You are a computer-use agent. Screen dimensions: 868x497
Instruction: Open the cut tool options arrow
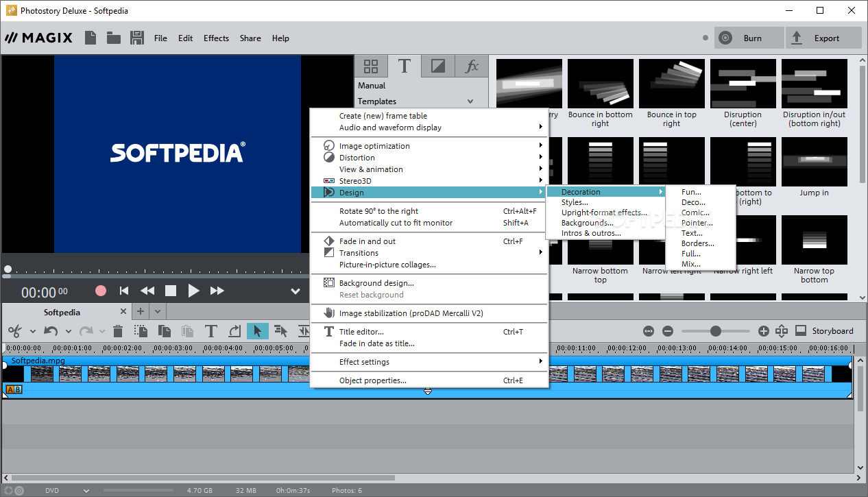coord(32,332)
